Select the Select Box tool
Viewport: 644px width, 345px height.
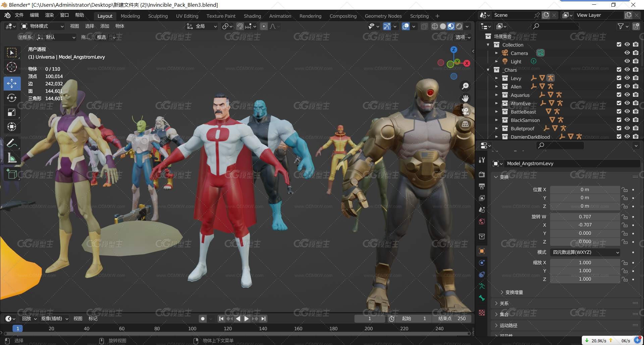point(12,53)
